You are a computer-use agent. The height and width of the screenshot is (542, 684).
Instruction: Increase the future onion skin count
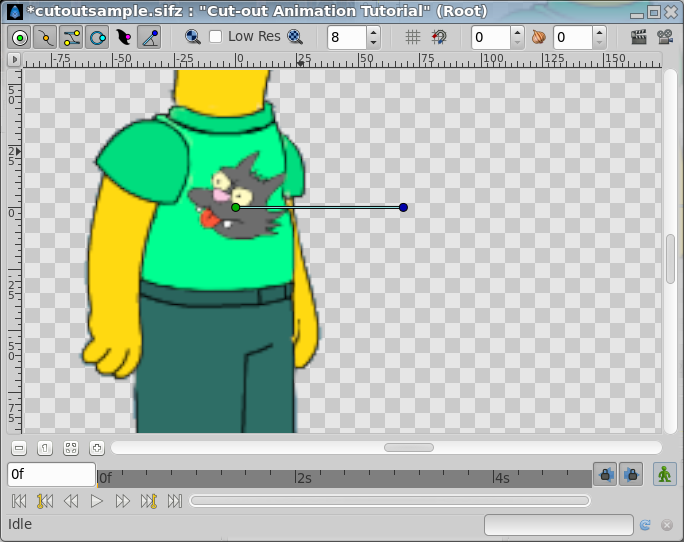click(599, 32)
